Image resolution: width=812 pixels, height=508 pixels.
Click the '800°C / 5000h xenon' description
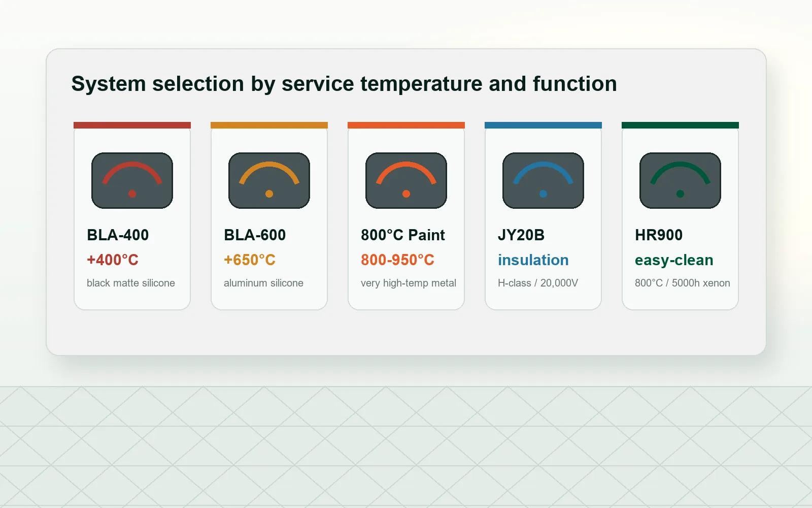(x=683, y=283)
